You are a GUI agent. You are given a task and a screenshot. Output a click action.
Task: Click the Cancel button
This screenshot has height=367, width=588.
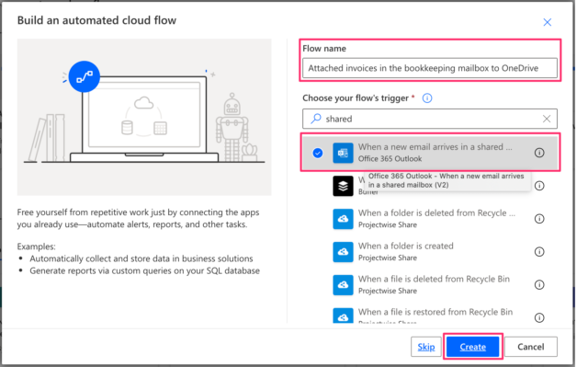point(531,347)
